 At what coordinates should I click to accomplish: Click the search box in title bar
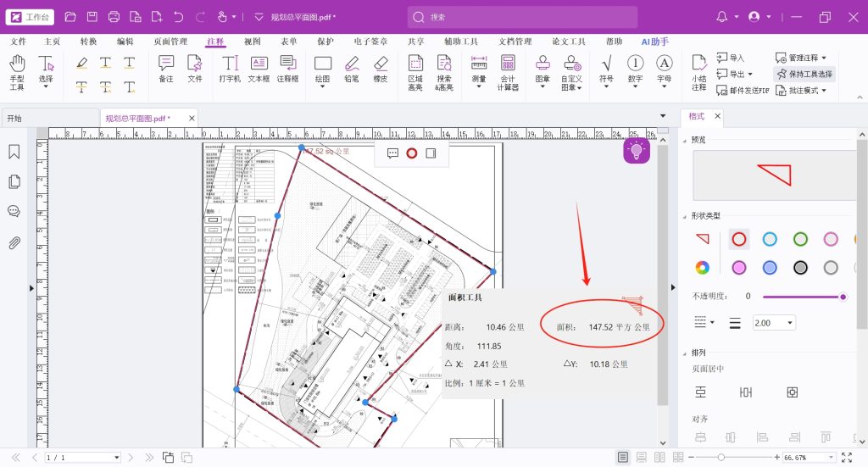[x=521, y=17]
